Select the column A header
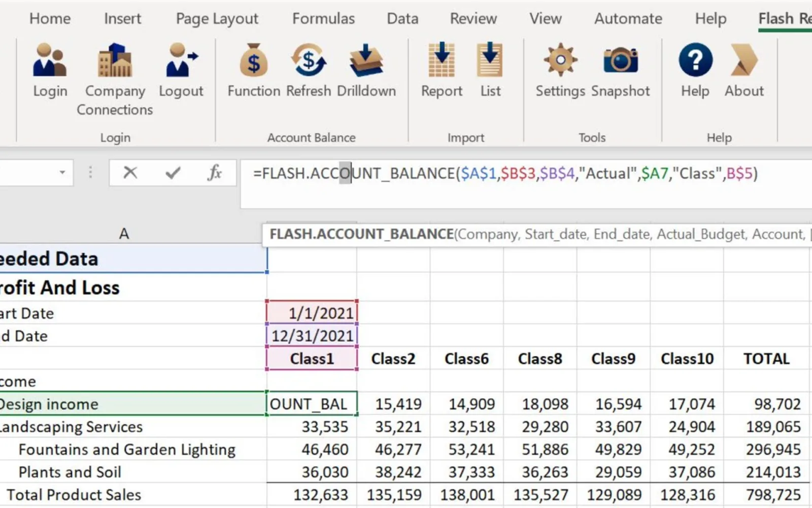The width and height of the screenshot is (812, 508). (124, 233)
